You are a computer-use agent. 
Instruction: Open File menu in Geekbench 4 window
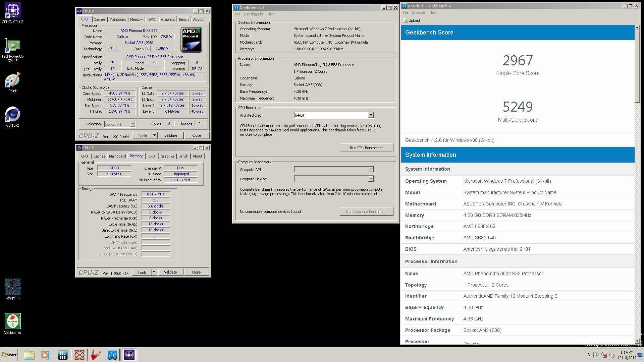[x=237, y=14]
